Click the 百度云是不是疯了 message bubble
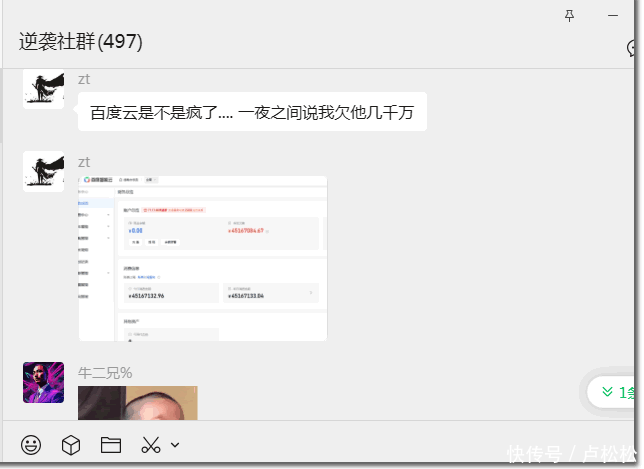644x469 pixels. click(x=252, y=112)
